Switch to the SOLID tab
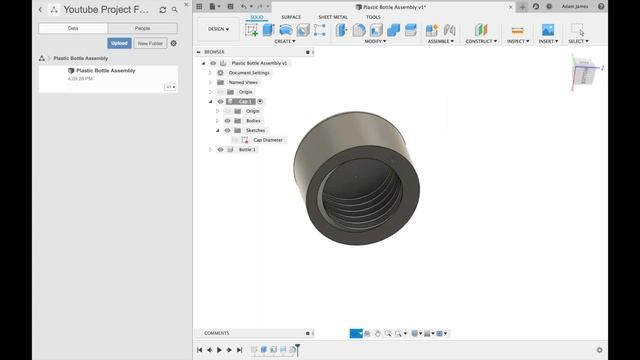 coord(257,17)
